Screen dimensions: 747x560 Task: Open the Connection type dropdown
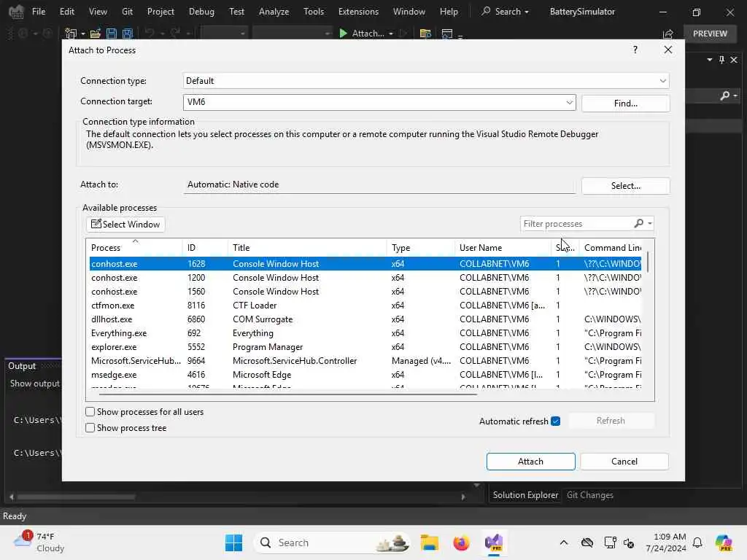662,80
